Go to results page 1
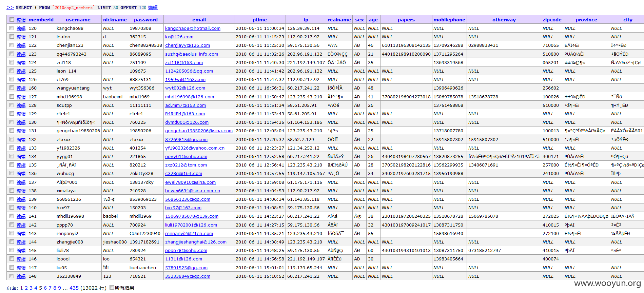644x293 pixels. click(21, 288)
